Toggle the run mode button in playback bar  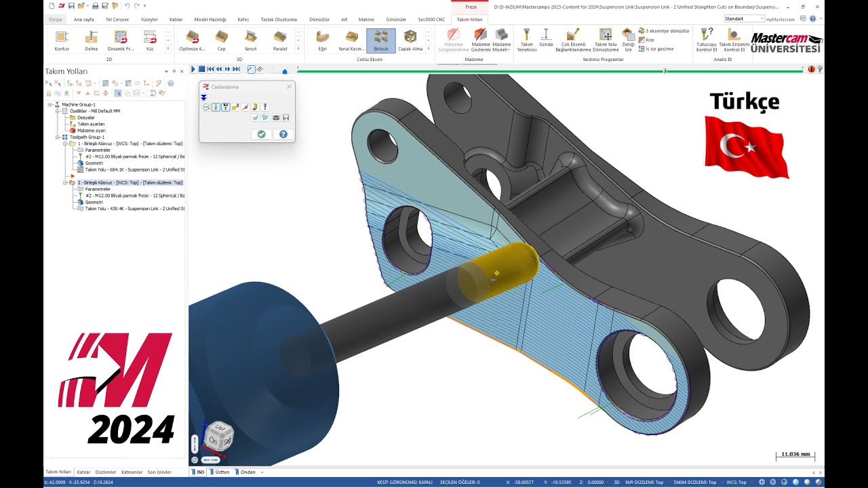(260, 69)
